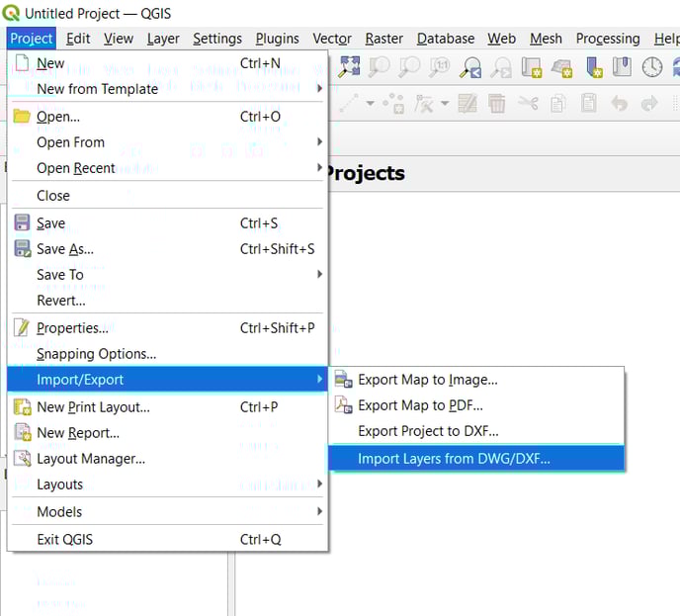Click the Add Feature digitizing icon
The width and height of the screenshot is (680, 616).
click(393, 103)
